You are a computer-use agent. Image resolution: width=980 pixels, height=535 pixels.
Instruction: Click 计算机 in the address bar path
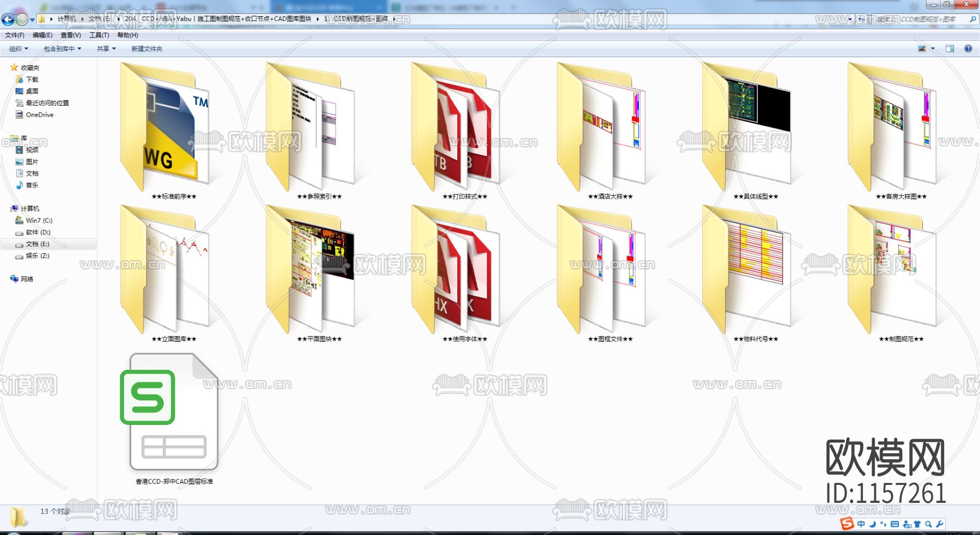click(67, 19)
